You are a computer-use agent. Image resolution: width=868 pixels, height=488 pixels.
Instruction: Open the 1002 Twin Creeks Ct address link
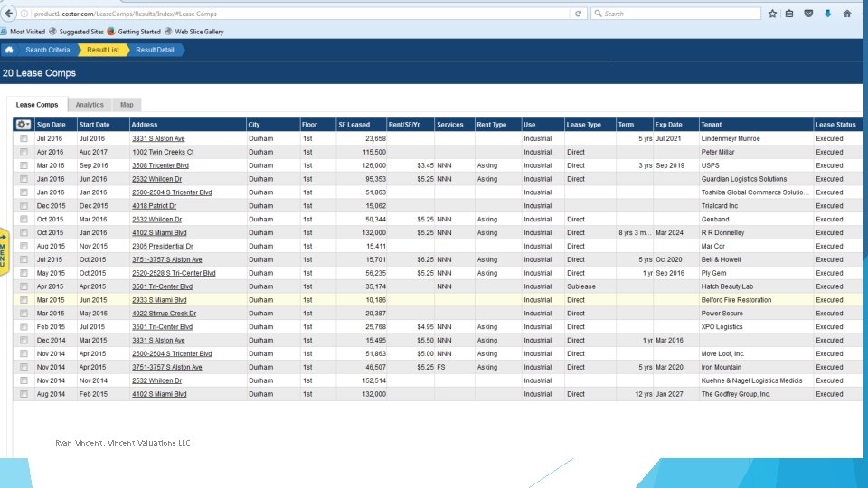(x=163, y=152)
